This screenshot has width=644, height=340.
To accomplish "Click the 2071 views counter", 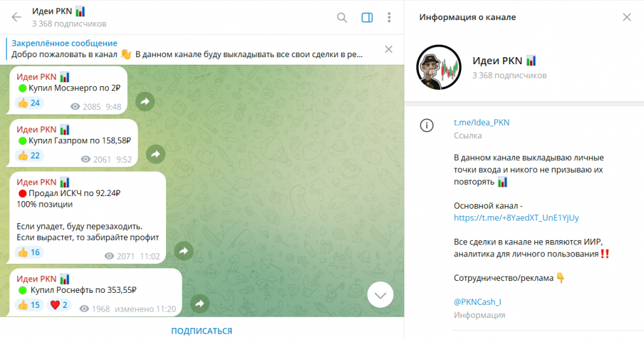I will coord(119,256).
